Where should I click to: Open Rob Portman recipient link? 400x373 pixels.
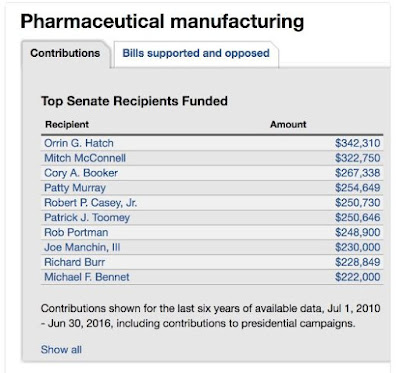(x=76, y=232)
